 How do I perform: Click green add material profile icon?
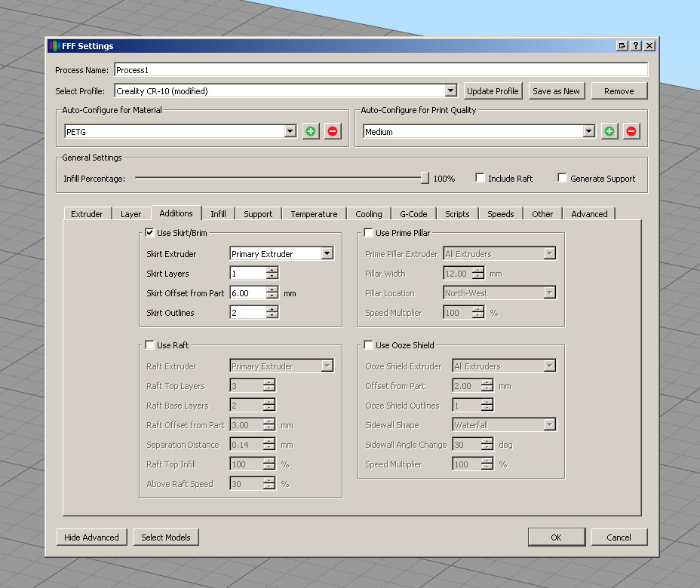311,131
